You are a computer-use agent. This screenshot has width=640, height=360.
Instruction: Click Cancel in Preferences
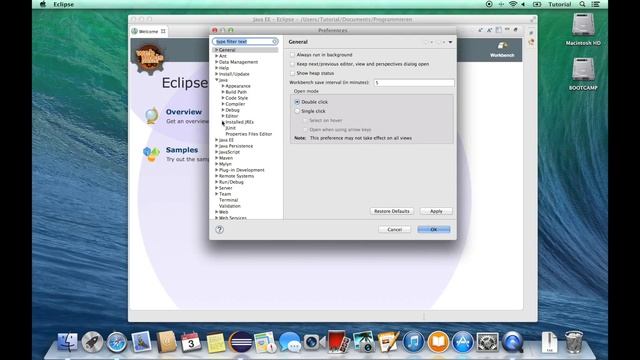point(395,229)
